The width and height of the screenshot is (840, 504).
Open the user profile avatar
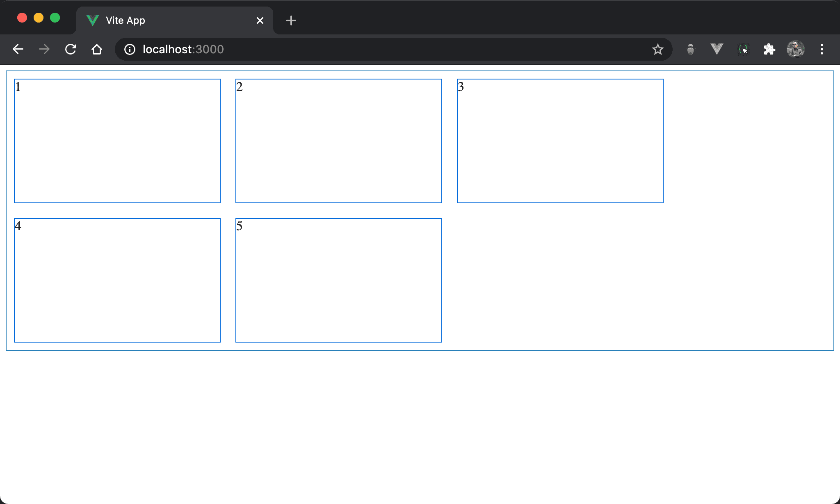click(795, 49)
